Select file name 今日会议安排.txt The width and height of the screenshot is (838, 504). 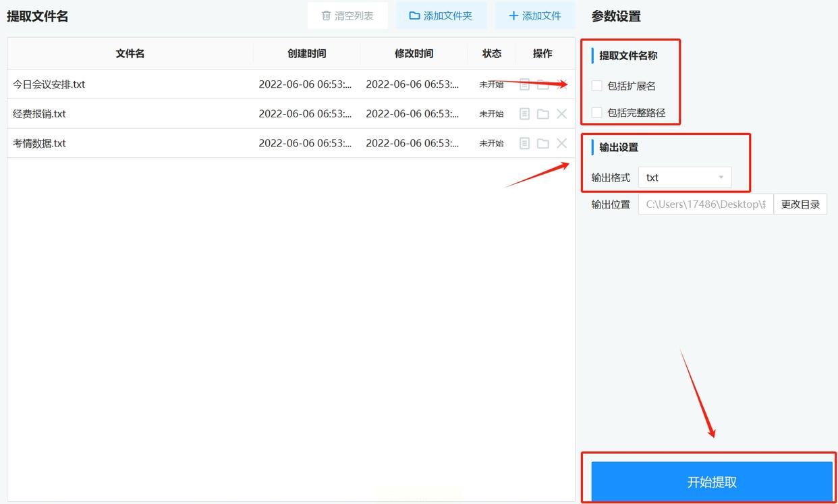(49, 84)
